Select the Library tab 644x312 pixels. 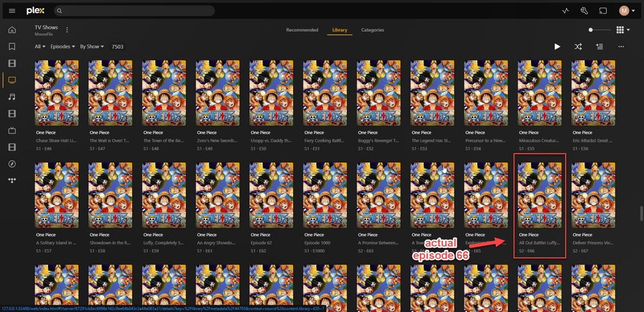[339, 30]
